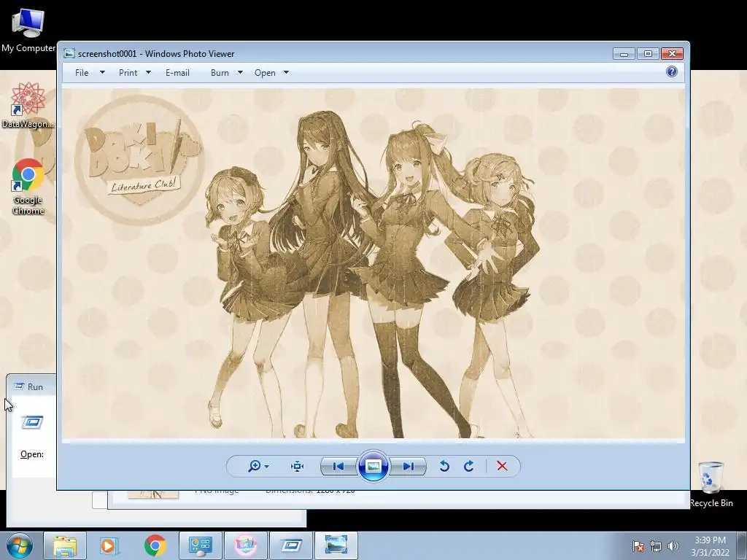The image size is (747, 560).
Task: Click the displayed photo image
Action: click(x=373, y=263)
